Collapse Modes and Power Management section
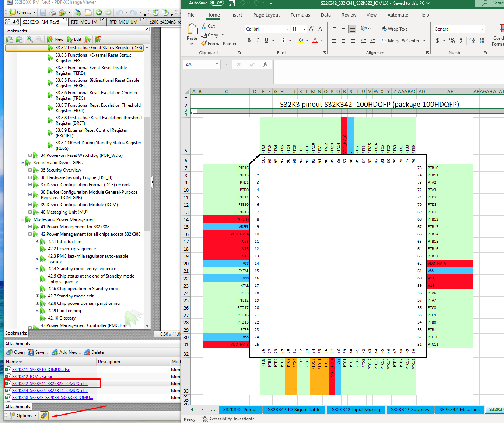Viewport: 504px width, 423px height. [x=22, y=219]
